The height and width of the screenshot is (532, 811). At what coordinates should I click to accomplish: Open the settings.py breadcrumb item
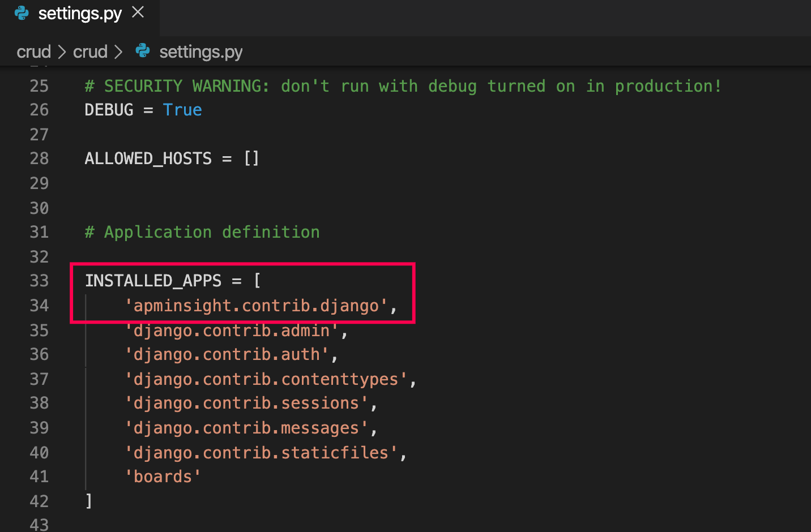(x=200, y=52)
